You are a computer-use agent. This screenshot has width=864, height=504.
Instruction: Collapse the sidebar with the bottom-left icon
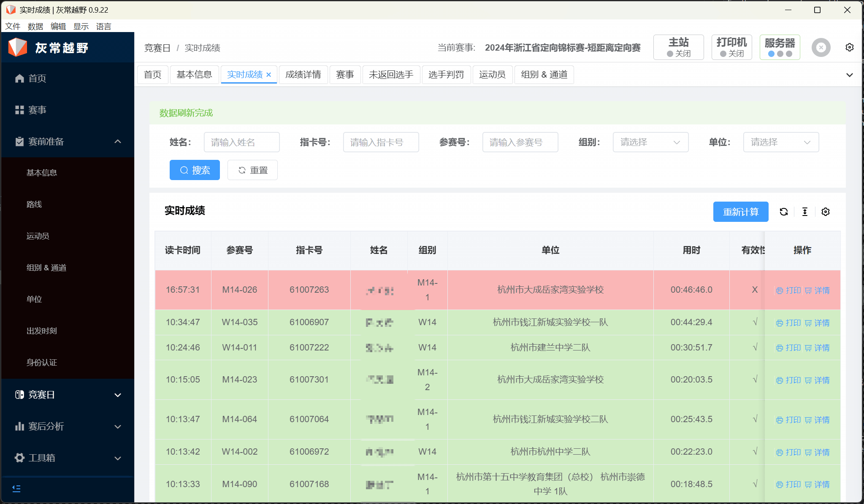coord(16,488)
